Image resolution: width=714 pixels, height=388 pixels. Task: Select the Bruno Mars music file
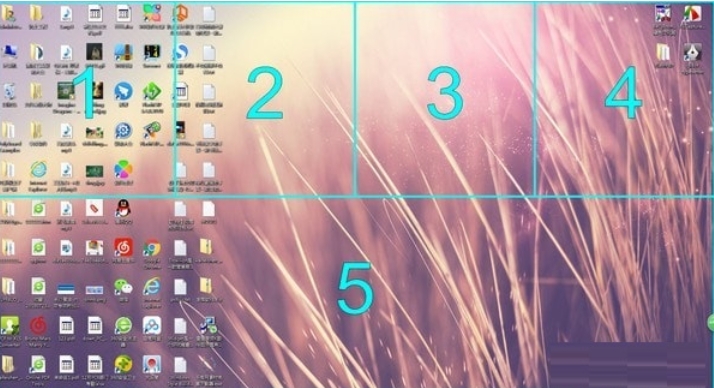[38, 331]
